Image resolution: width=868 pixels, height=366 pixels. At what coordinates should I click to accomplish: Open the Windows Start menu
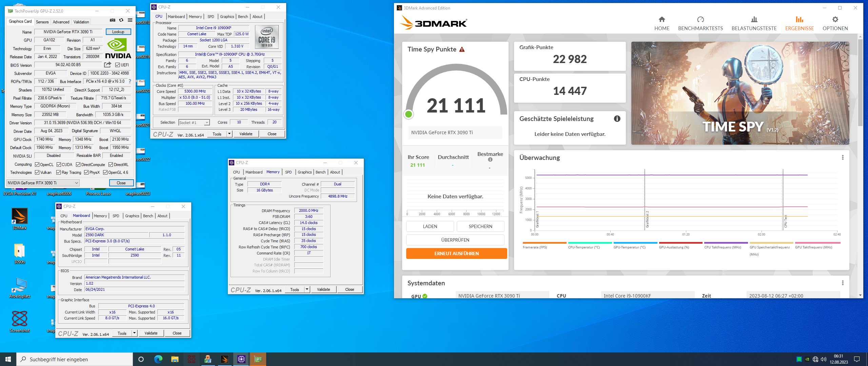pos(8,359)
